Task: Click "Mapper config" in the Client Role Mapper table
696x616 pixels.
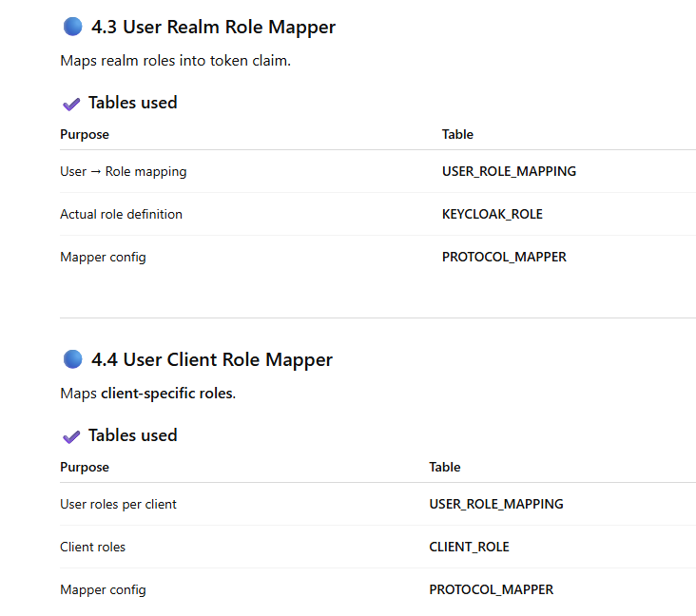Action: click(103, 589)
